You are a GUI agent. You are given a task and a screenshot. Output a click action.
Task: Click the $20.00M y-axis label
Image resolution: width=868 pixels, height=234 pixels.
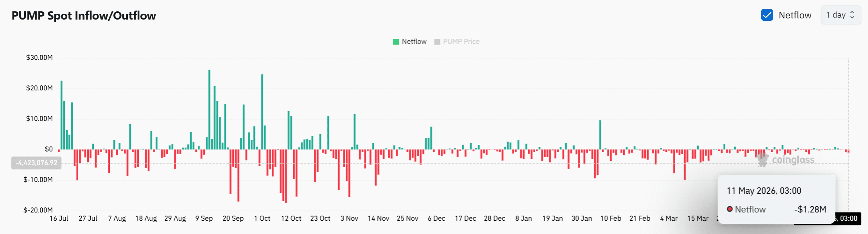pyautogui.click(x=39, y=88)
